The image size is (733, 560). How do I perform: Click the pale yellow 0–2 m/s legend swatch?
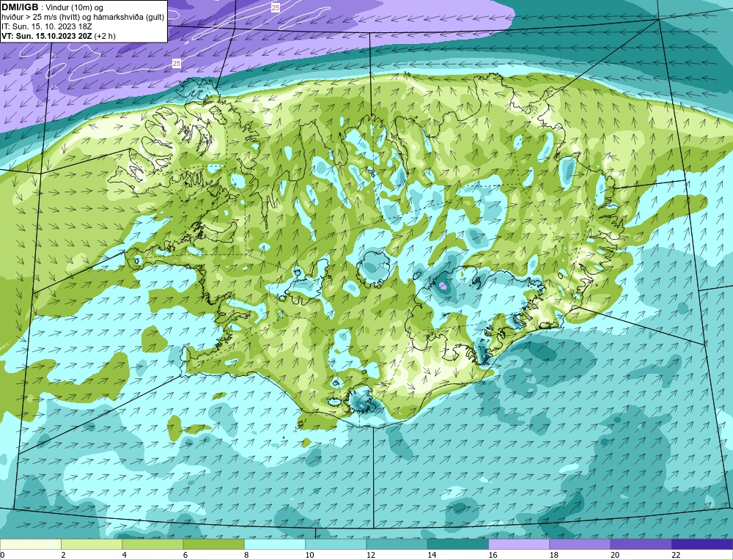pos(30,544)
